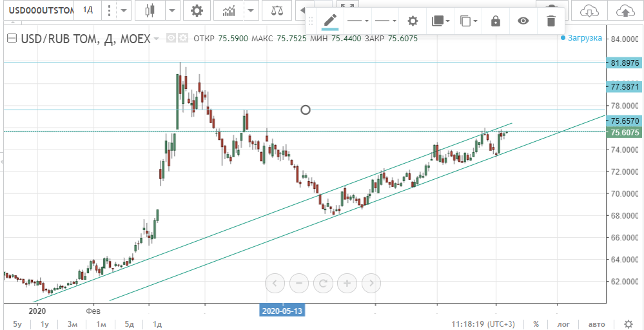
Task: Open the clone copy dropdown
Action: (468, 21)
